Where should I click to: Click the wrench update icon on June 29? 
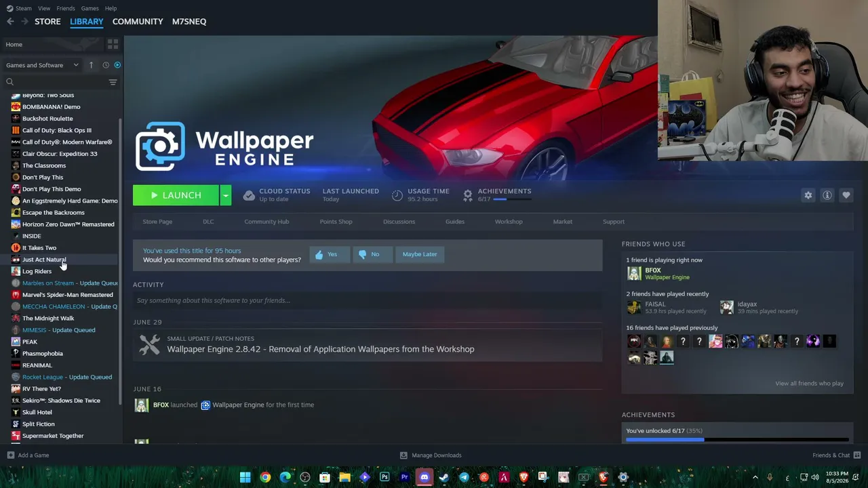pyautogui.click(x=149, y=344)
